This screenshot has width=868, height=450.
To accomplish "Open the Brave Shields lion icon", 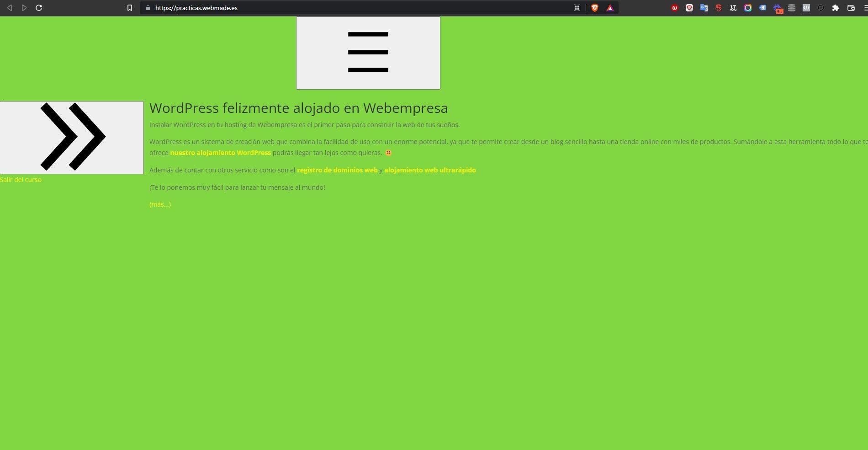I will coord(595,8).
